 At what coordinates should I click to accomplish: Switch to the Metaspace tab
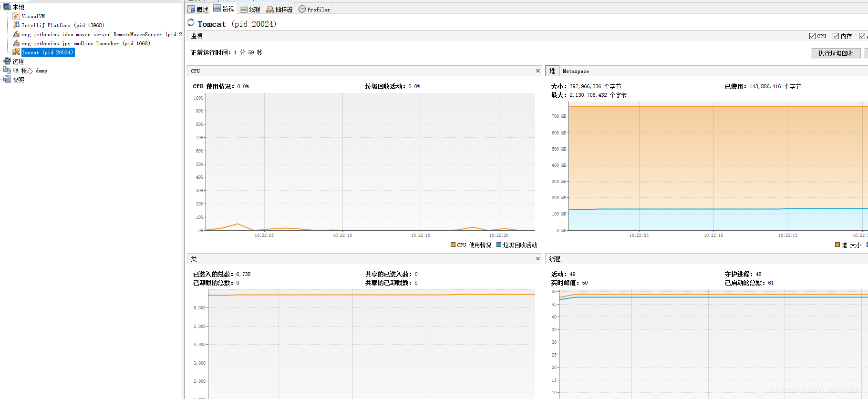[576, 71]
